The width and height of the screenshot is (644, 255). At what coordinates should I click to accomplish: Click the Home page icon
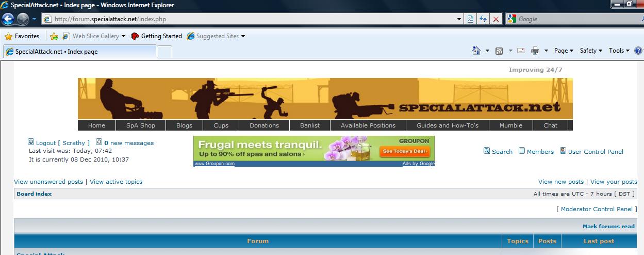coord(476,51)
